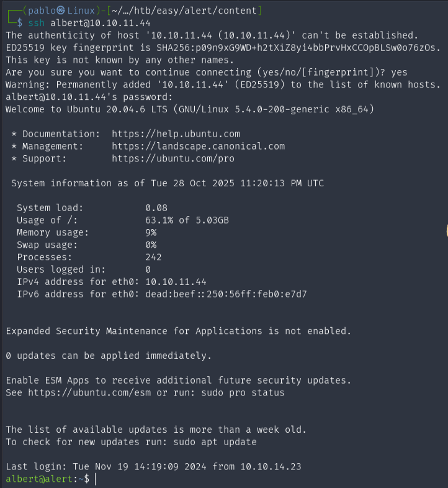The image size is (448, 488).
Task: Open the https://help.ubuntu.com documentation link
Action: click(176, 134)
